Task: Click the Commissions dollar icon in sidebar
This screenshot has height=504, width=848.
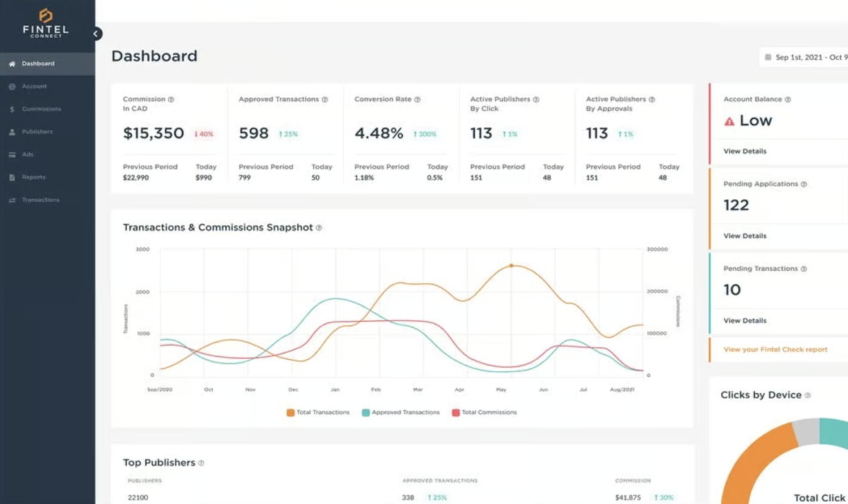Action: [12, 110]
